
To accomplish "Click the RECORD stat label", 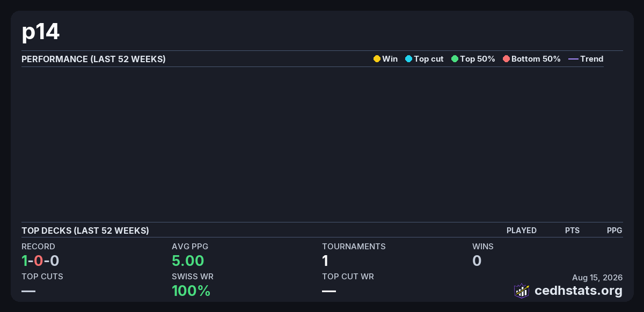I will pyautogui.click(x=38, y=247).
